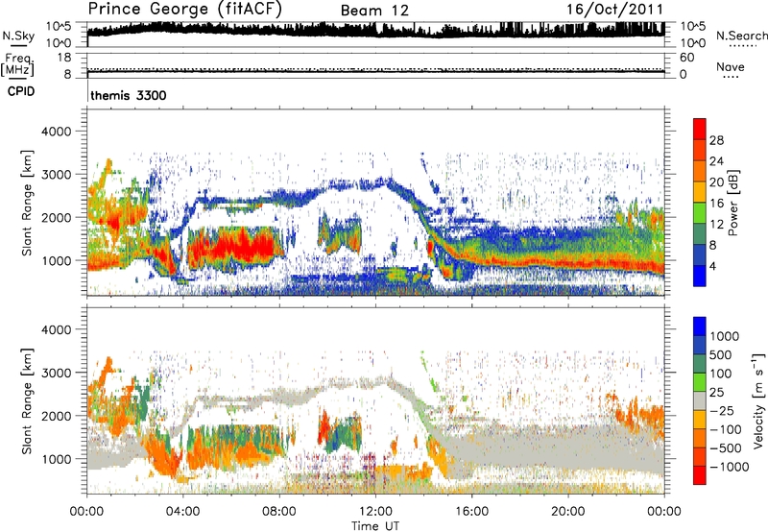Image resolution: width=768 pixels, height=532 pixels.
Task: Click the "4000" tick on power panel axis
Action: click(57, 132)
